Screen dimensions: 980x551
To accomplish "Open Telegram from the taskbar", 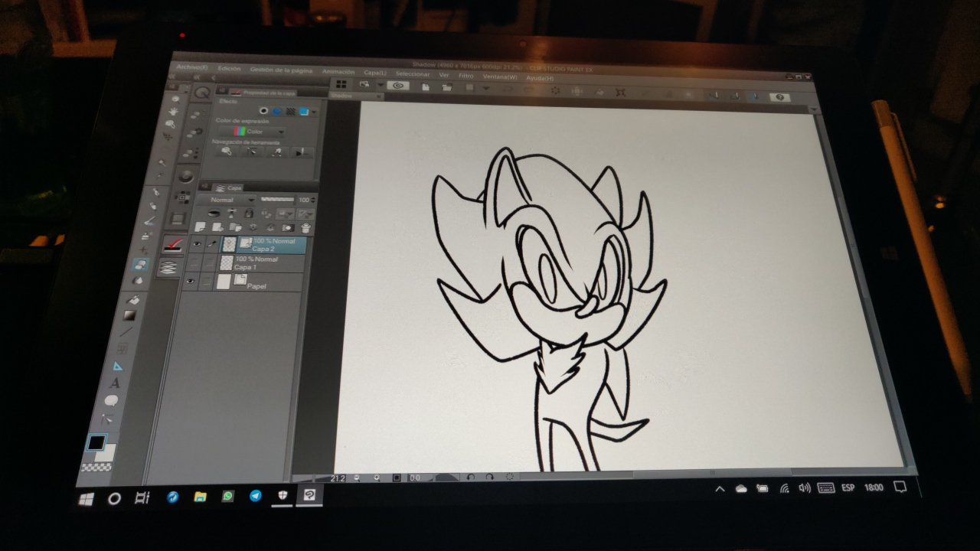I will coord(255,496).
